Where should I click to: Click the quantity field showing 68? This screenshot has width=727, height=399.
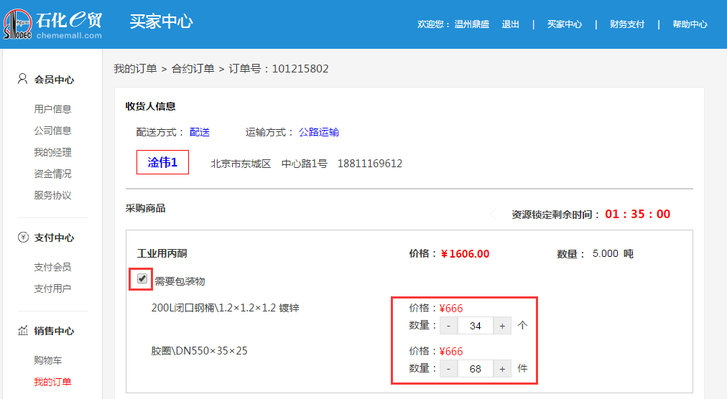(x=475, y=369)
